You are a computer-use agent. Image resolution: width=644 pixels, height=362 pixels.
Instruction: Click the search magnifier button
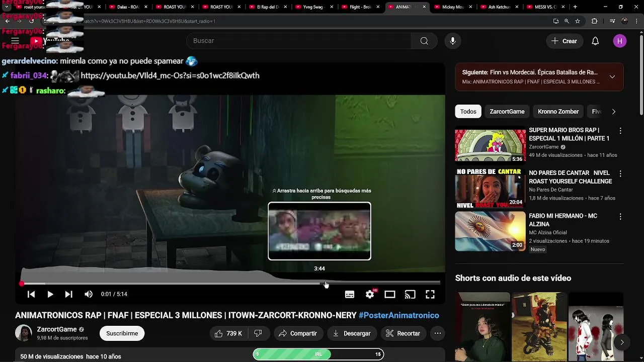point(424,41)
